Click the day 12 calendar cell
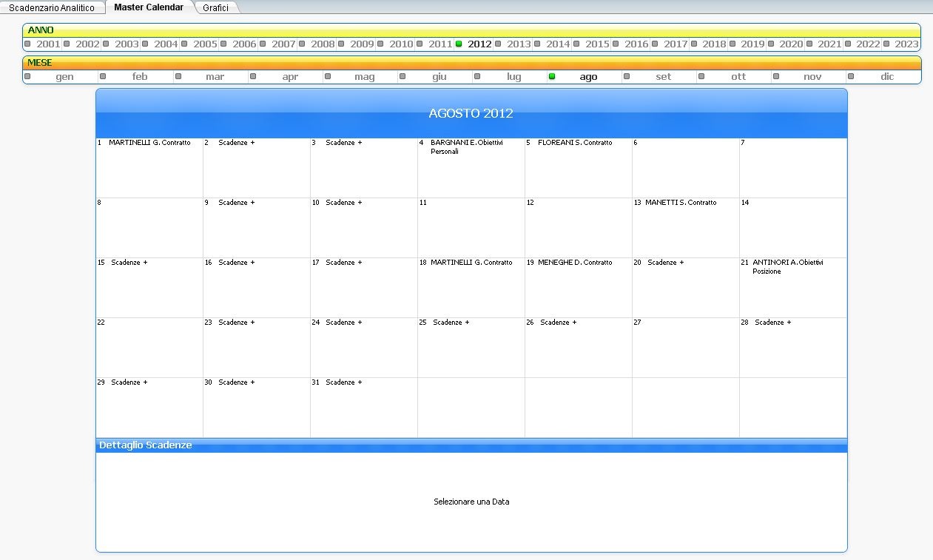933x560 pixels. pyautogui.click(x=579, y=228)
